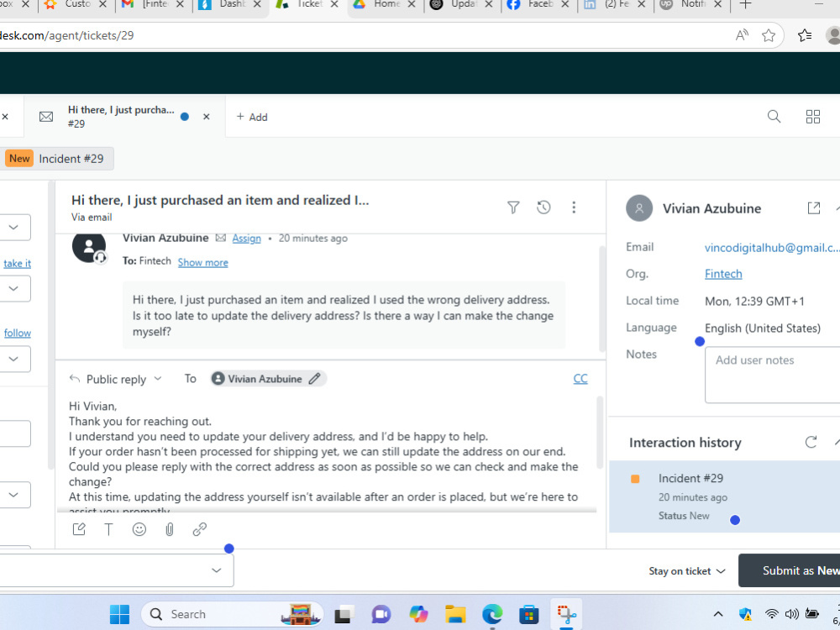Click the take it link

click(17, 263)
